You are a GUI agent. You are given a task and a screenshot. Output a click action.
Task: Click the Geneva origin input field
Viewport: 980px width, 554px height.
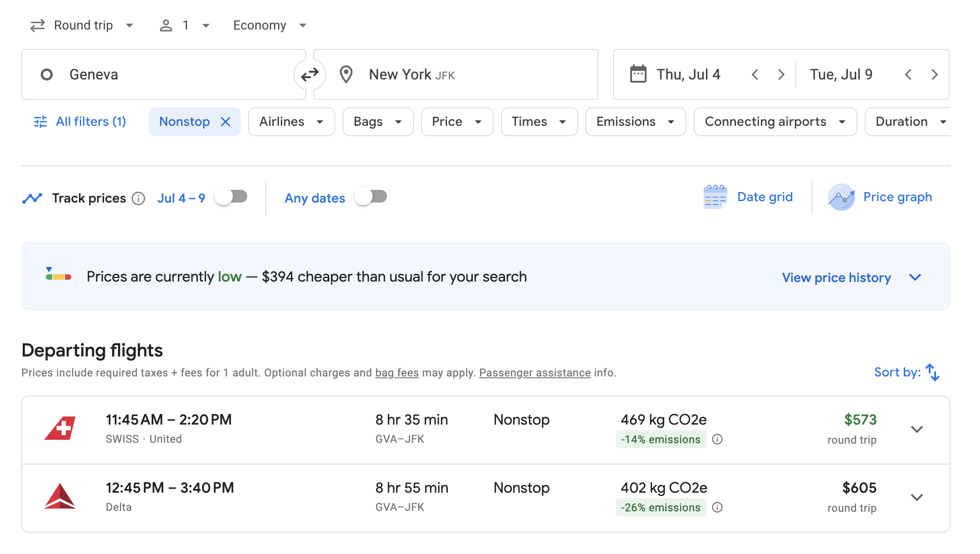(163, 74)
